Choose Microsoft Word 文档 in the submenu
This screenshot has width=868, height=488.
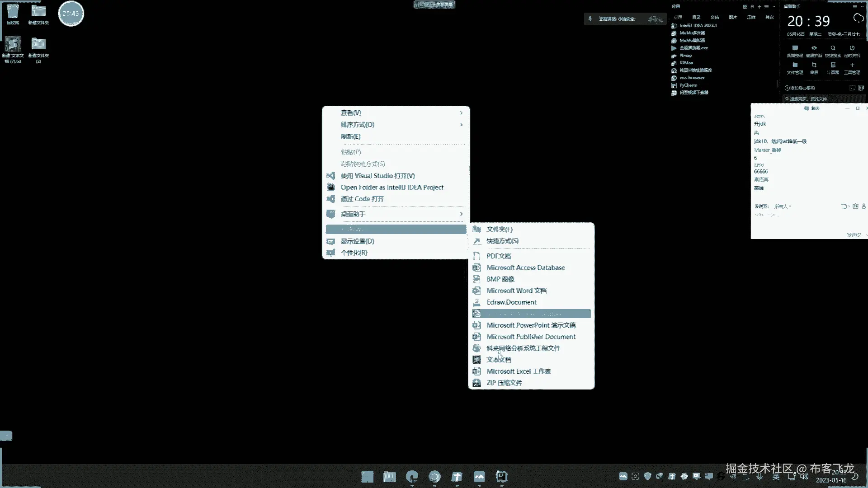pos(516,291)
